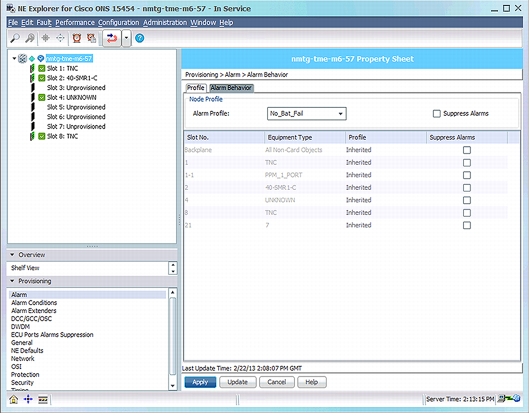Select Slot 2: 40-SMR1-C in tree
This screenshot has height=415, width=530.
point(72,78)
